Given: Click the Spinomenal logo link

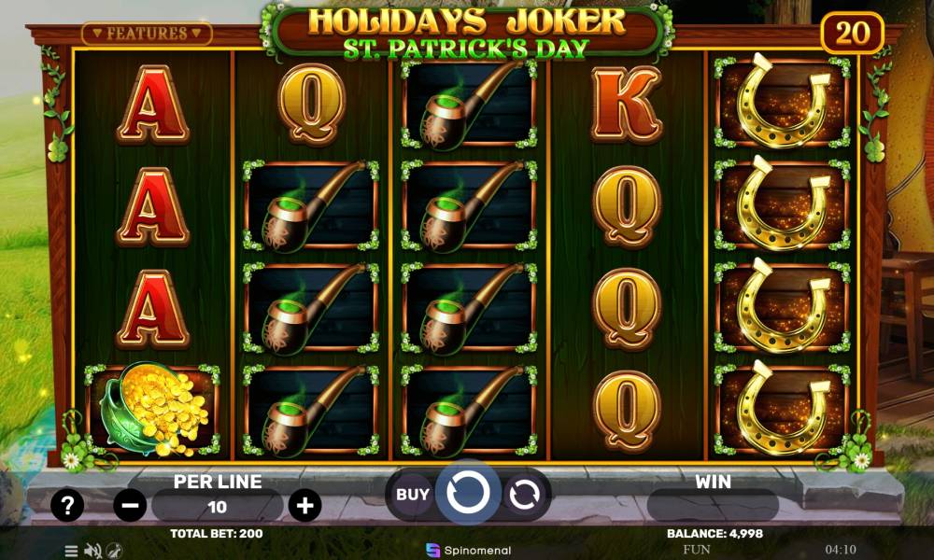Looking at the screenshot, I should click(x=469, y=551).
